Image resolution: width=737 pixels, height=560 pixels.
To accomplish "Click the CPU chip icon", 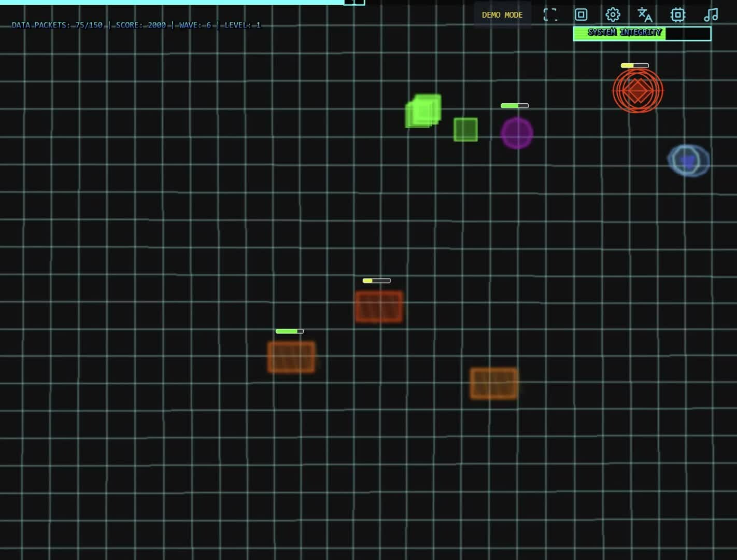I will coord(677,15).
